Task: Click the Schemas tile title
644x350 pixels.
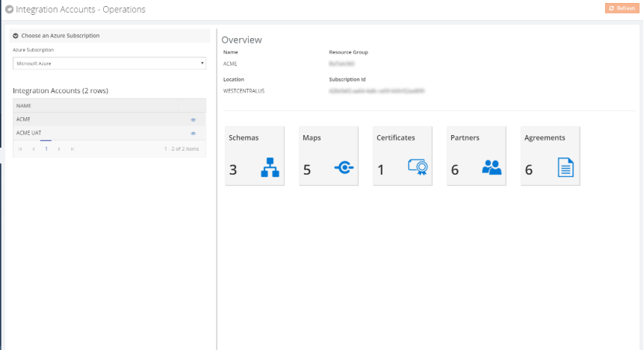Action: 244,138
